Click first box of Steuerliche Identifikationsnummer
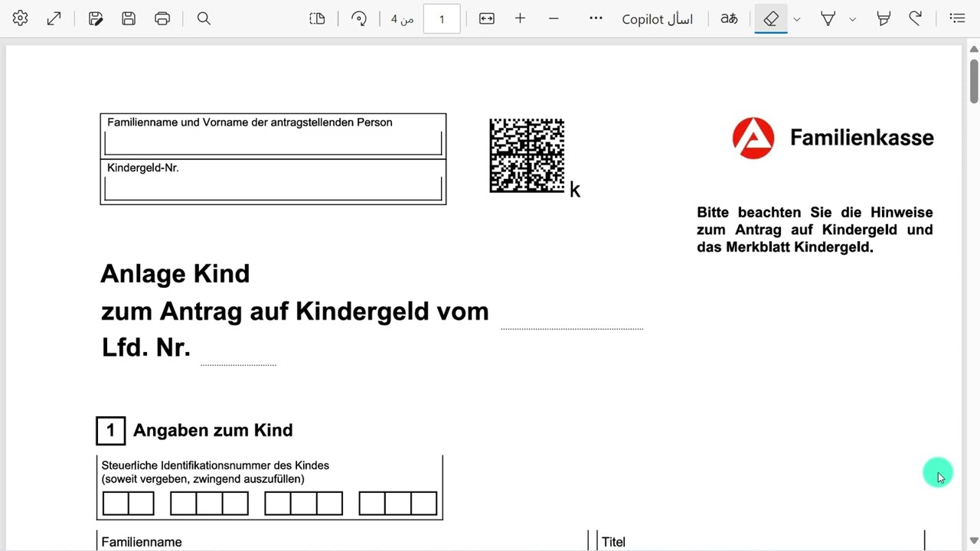The image size is (980, 551). click(116, 504)
